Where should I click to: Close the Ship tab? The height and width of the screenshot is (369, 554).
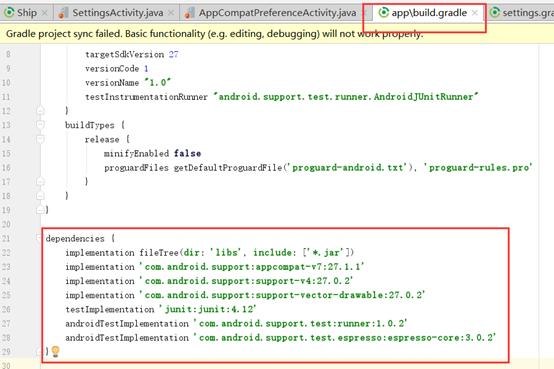[x=45, y=13]
